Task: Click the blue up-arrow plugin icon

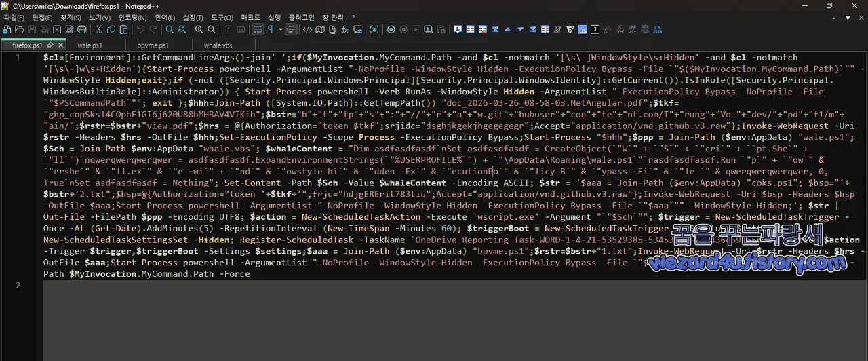Action: point(508,30)
